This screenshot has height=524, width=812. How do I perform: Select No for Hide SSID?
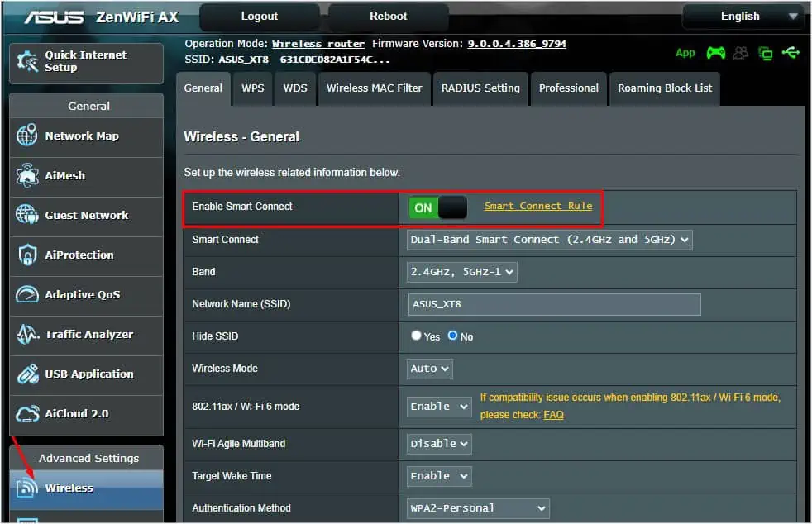(452, 336)
